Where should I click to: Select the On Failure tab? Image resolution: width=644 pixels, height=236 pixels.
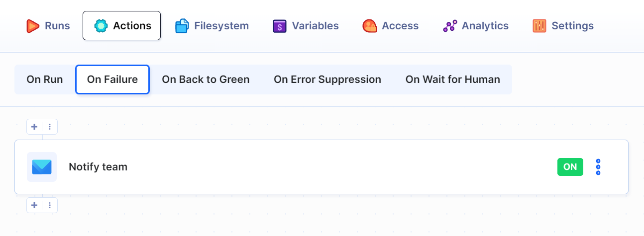coord(112,79)
